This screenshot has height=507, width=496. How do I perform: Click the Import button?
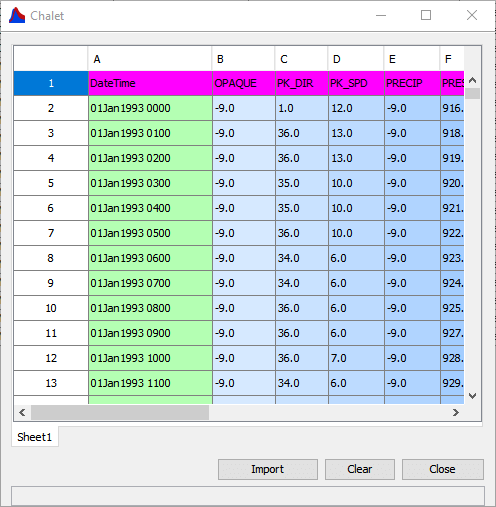point(268,469)
